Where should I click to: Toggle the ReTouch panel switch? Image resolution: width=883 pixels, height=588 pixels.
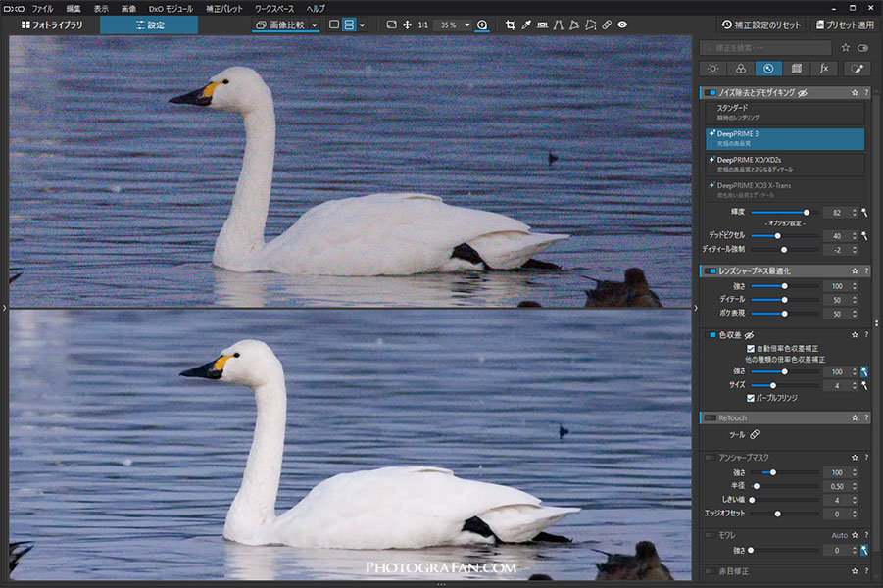point(711,417)
